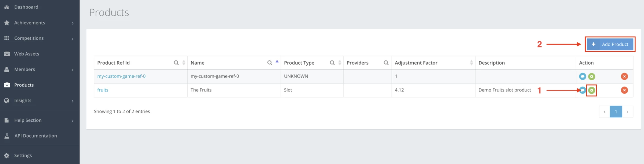Toggle sort arrows on Product Ref Id column
This screenshot has width=644, height=164.
184,63
